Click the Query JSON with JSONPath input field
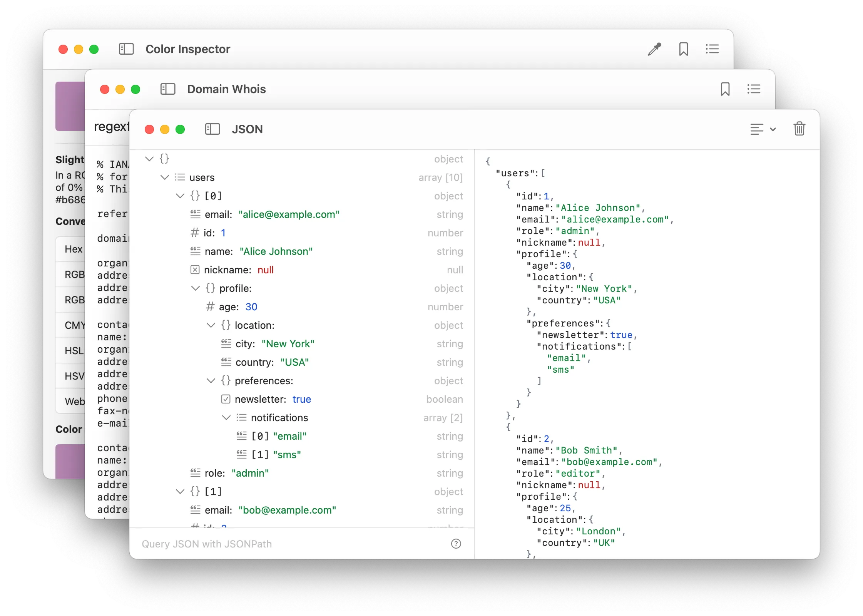Image resolution: width=863 pixels, height=616 pixels. [x=269, y=544]
